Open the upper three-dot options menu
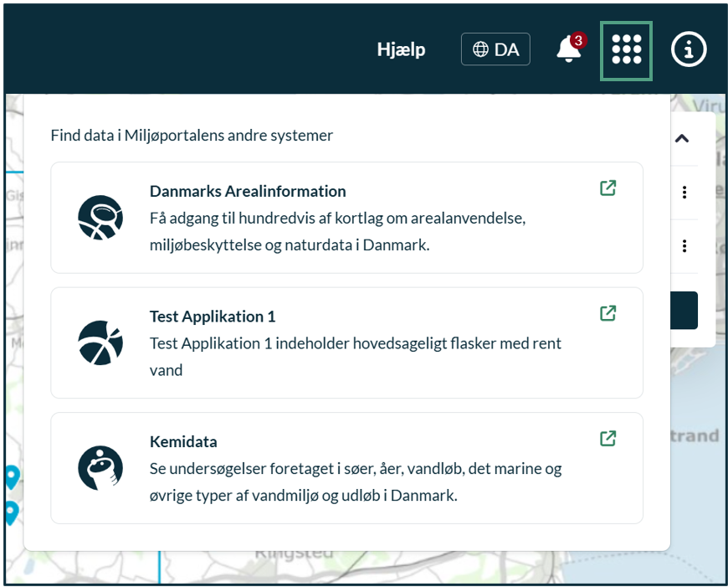 click(x=684, y=193)
